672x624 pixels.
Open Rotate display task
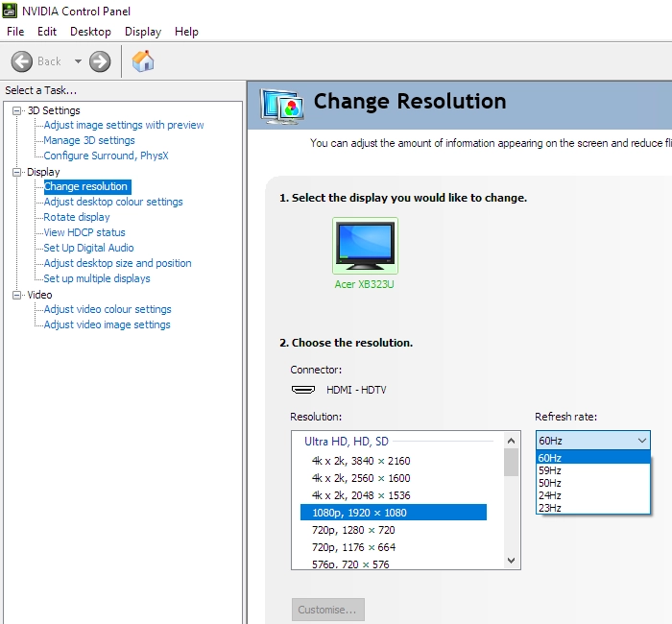(77, 217)
